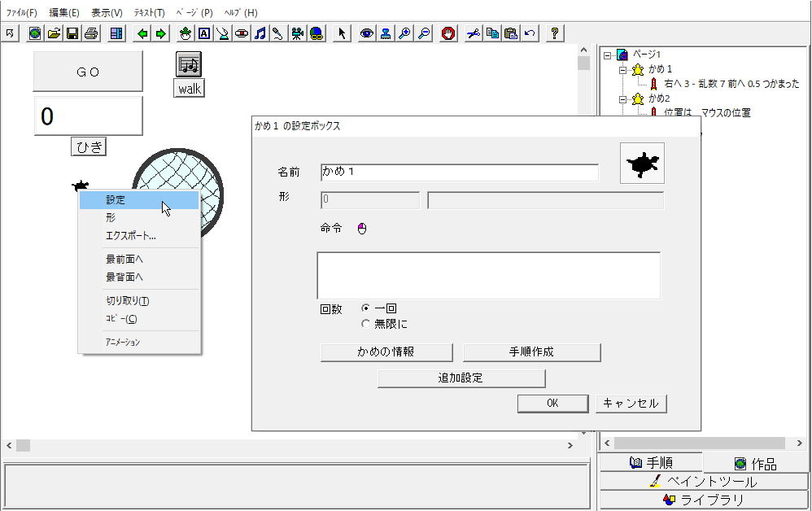Choose 形 in the context menu
This screenshot has width=812, height=511.
(x=139, y=217)
